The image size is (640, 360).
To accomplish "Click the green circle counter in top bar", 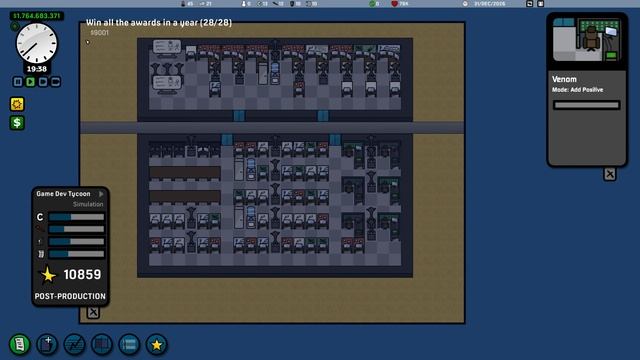I will click(x=374, y=4).
